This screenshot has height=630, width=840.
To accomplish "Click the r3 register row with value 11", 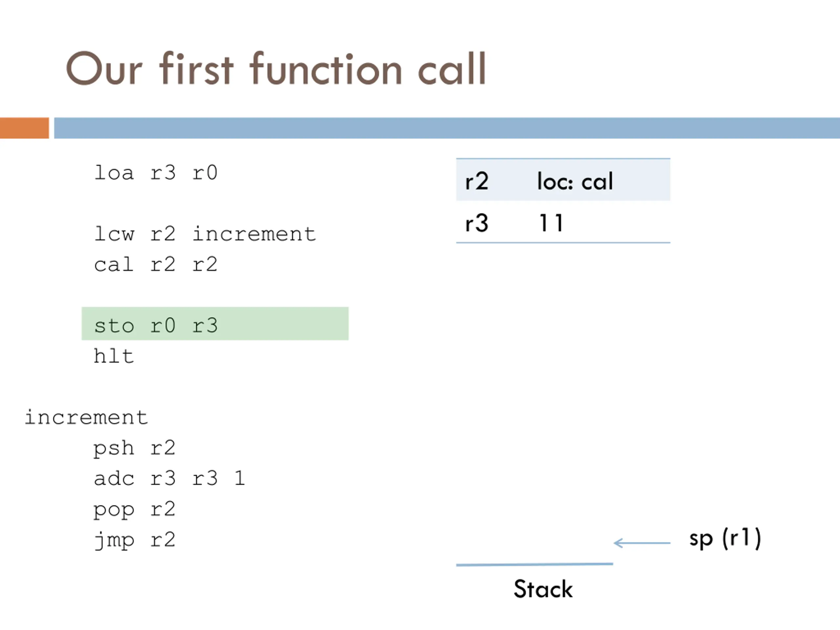I will tap(563, 222).
